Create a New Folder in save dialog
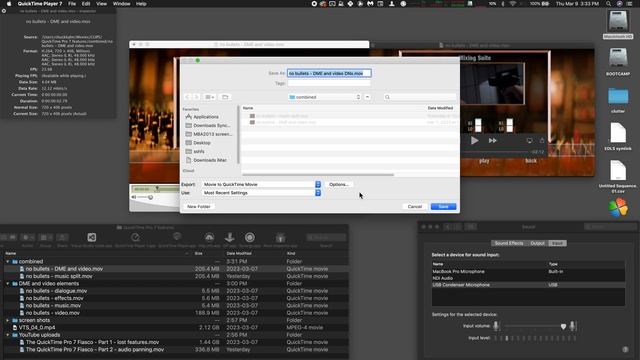 198,207
